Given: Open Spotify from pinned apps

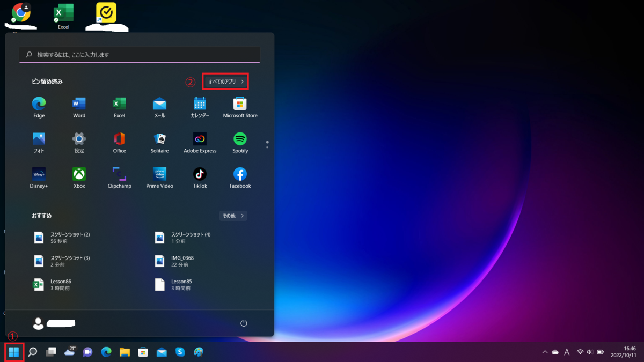Looking at the screenshot, I should pyautogui.click(x=240, y=143).
